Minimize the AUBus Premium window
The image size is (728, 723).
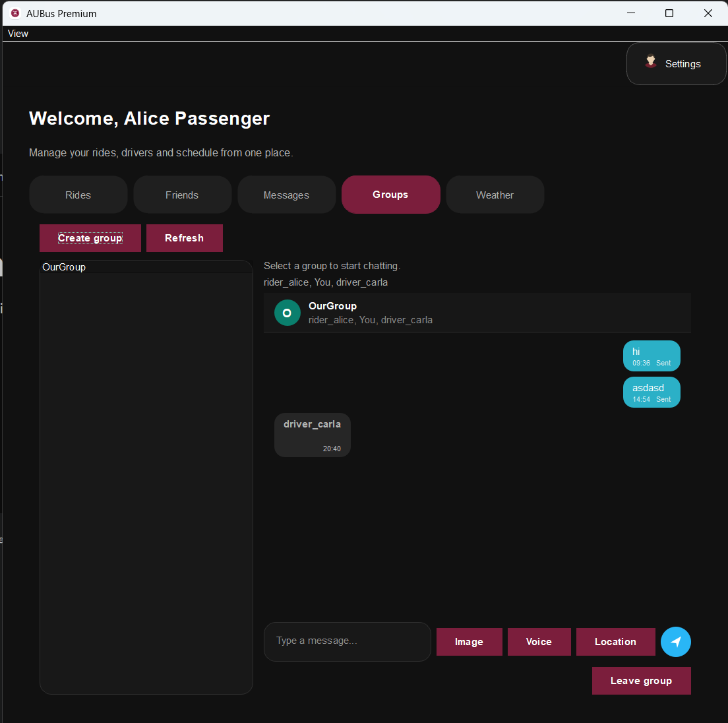tap(631, 13)
